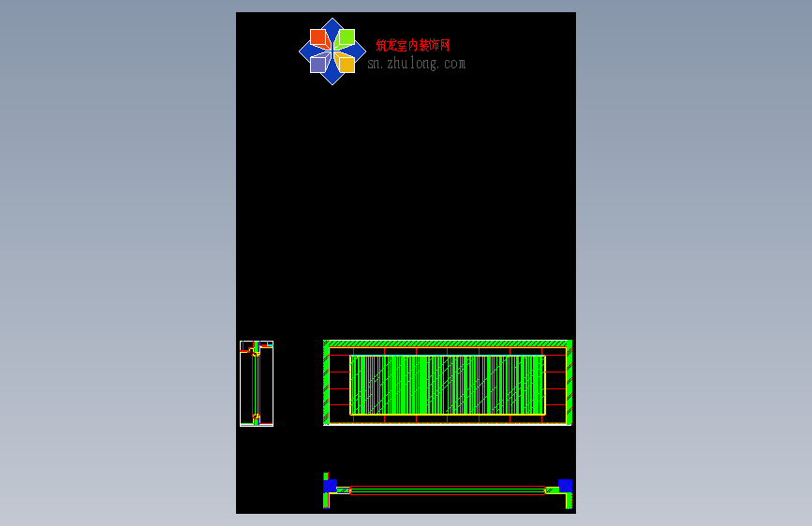This screenshot has width=812, height=526.
Task: Select the green hatched elevation panel drawing
Action: pos(448,383)
